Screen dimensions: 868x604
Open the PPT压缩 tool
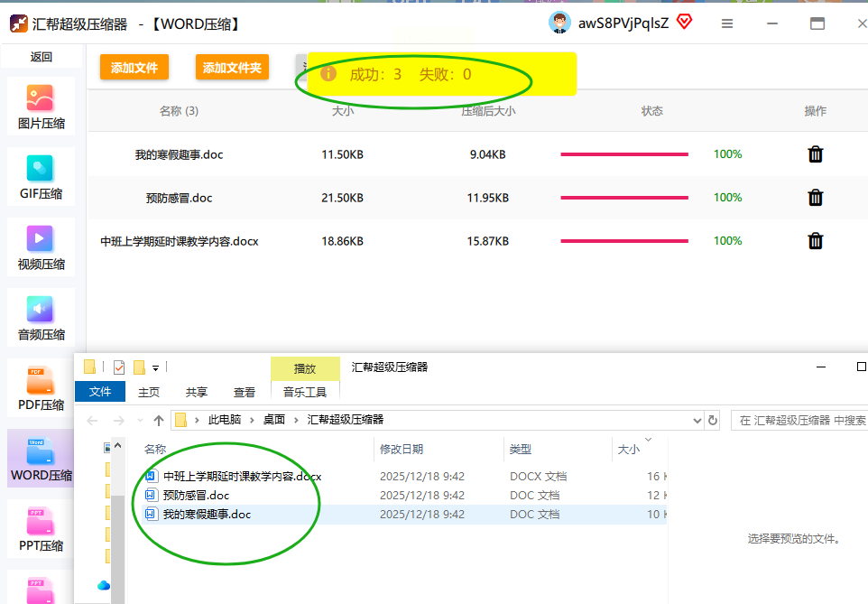point(41,529)
